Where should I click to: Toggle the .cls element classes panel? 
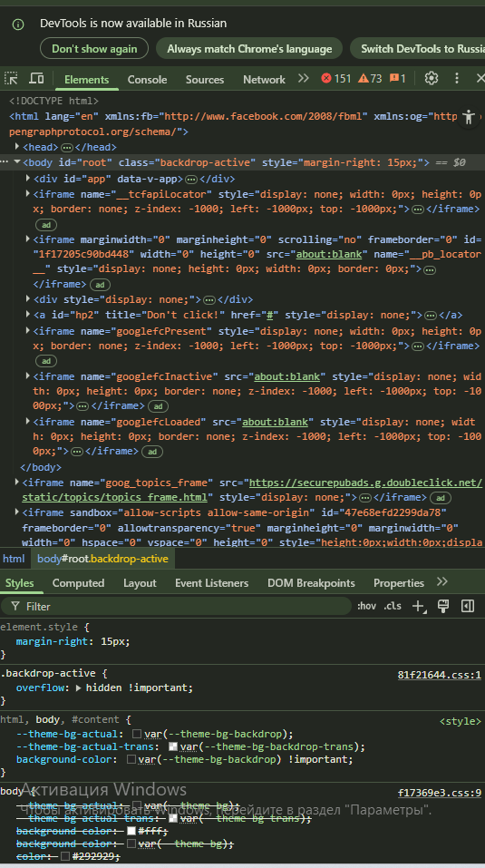[x=393, y=606]
